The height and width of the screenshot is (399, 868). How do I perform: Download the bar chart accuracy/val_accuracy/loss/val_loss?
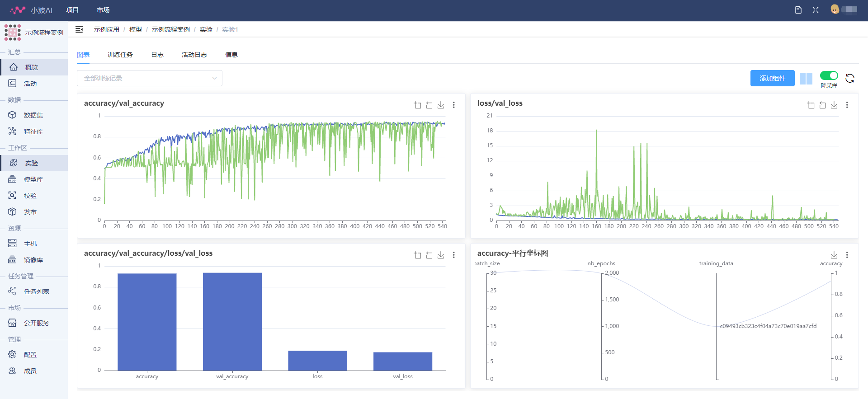point(441,255)
